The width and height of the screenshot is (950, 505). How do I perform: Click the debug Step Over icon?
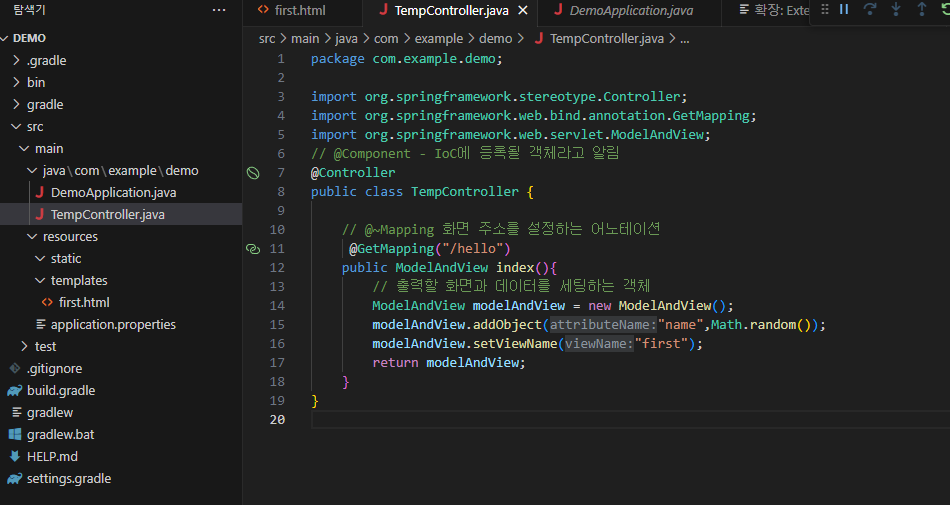pos(869,9)
